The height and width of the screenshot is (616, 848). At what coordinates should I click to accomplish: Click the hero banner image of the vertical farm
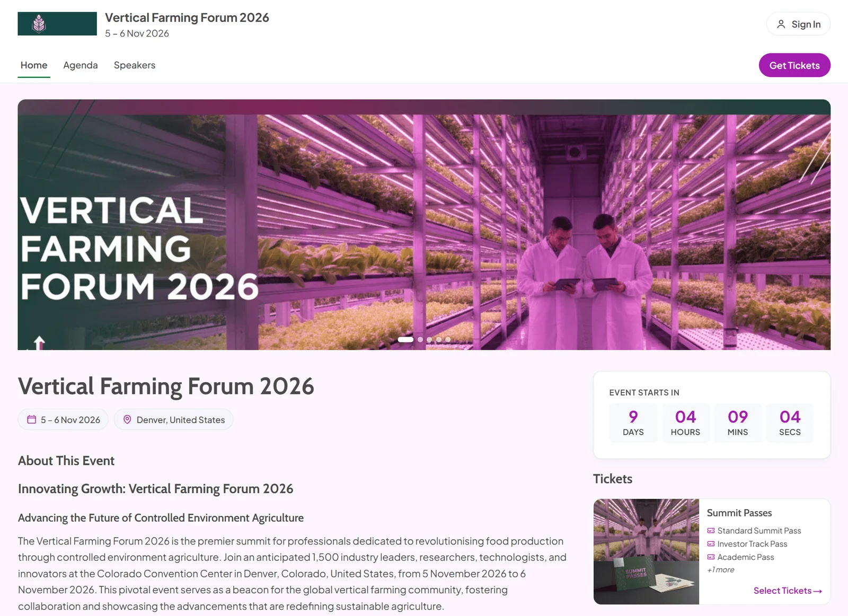[x=424, y=225]
